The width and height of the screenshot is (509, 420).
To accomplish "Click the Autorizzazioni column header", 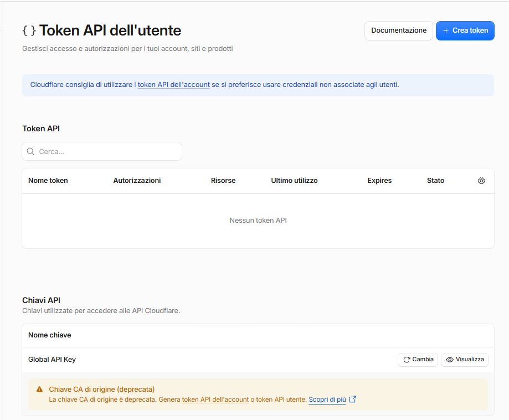I will [137, 181].
